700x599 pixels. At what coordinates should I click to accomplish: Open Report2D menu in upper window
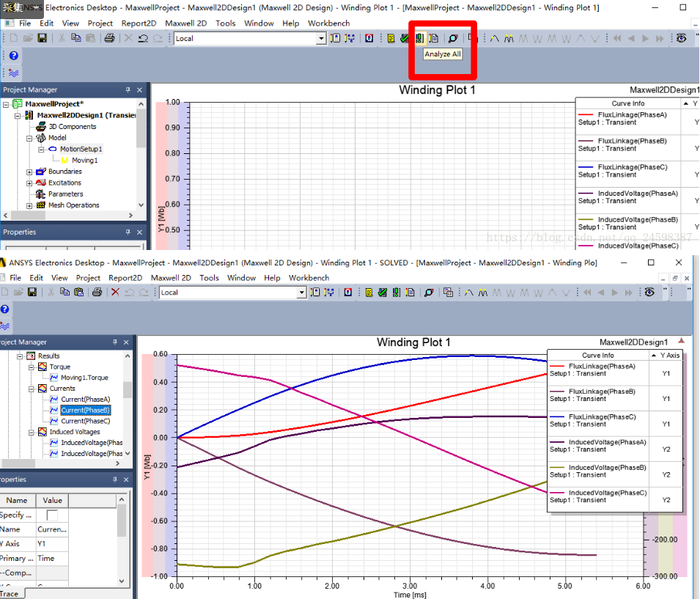click(139, 23)
